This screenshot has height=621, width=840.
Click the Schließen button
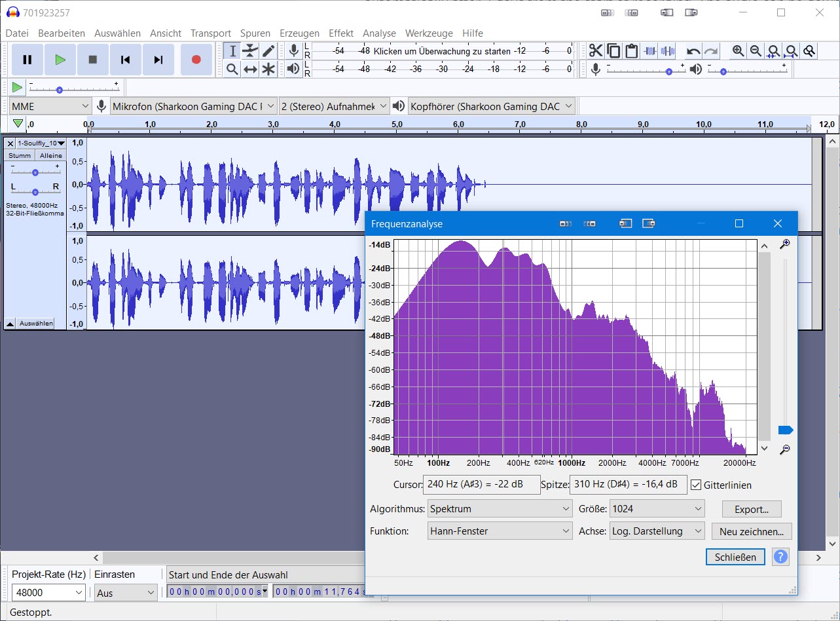735,557
